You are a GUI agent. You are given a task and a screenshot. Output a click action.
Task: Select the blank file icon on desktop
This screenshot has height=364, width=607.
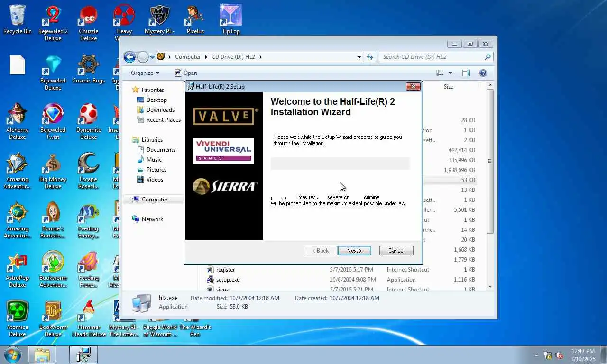(18, 65)
